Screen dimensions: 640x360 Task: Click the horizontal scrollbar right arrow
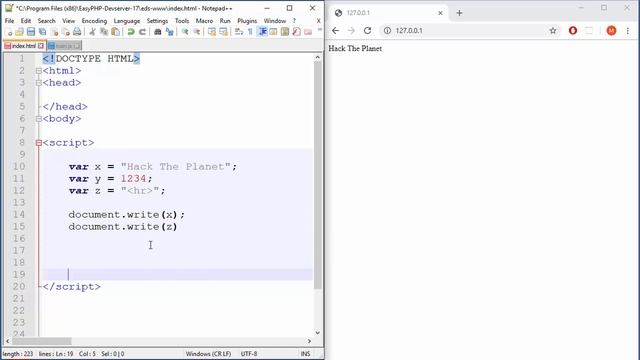tap(309, 341)
